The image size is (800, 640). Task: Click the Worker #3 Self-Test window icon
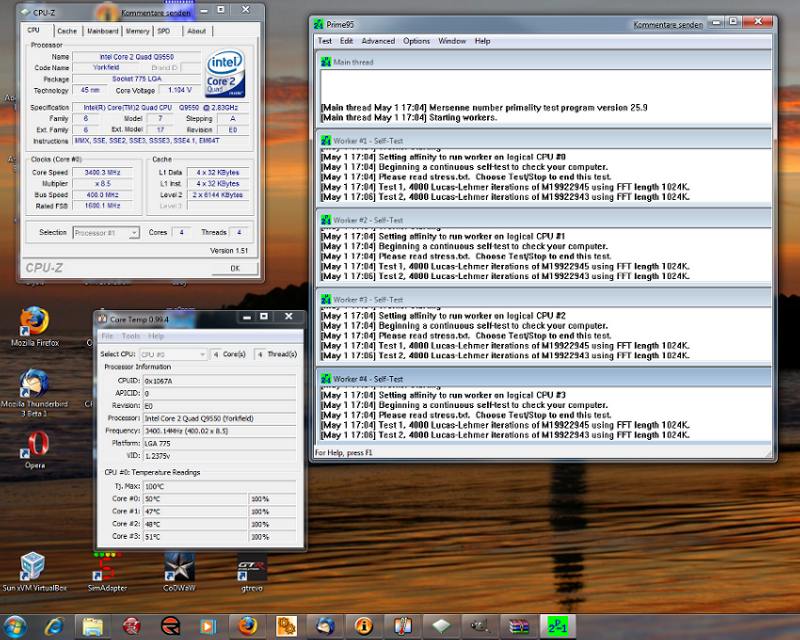tap(326, 300)
